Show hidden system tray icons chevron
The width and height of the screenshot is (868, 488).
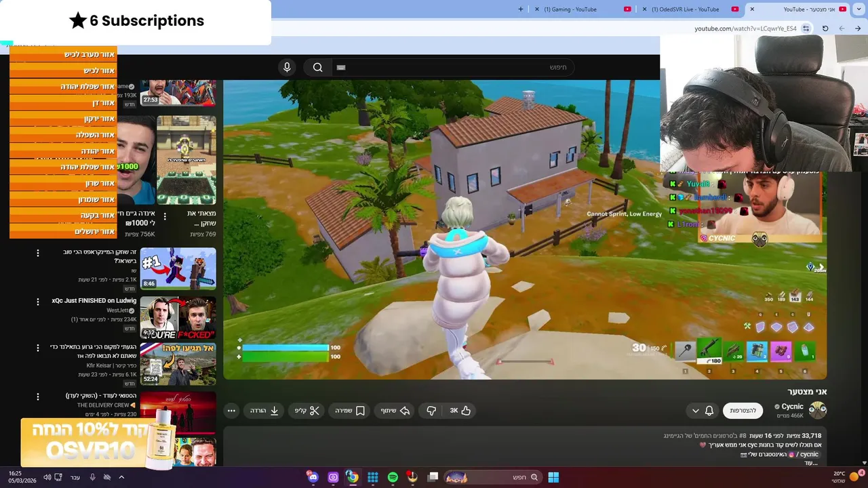click(x=121, y=477)
